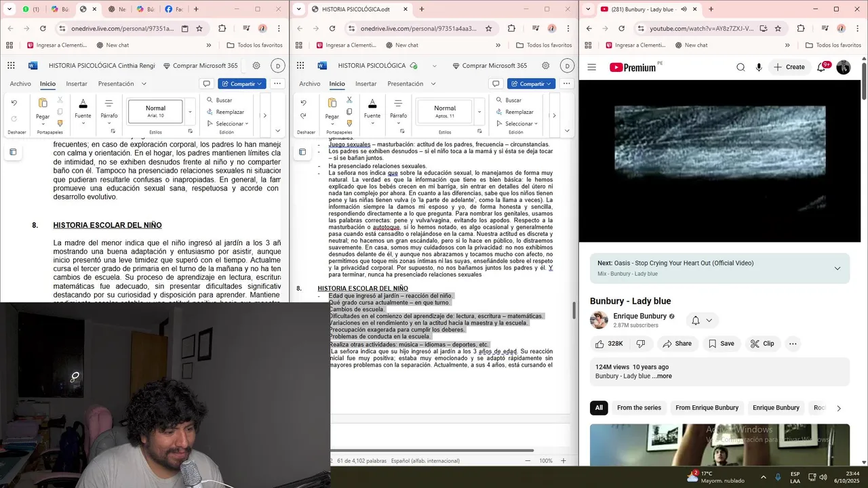This screenshot has width=868, height=488.
Task: Open navigation pane icon in left Word window
Action: pos(13,152)
